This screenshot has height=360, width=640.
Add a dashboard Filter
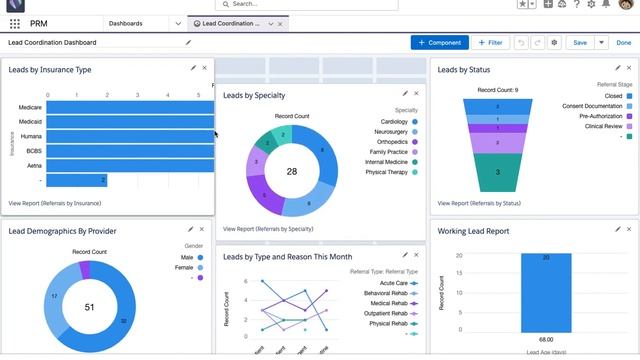490,42
